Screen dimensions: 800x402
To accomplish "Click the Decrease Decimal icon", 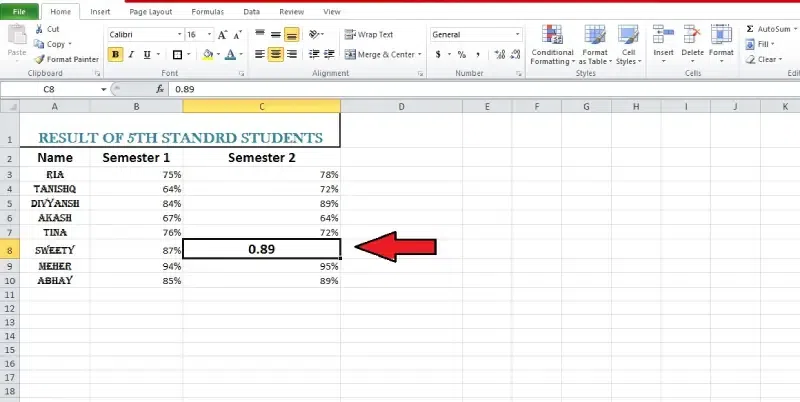I will [515, 54].
